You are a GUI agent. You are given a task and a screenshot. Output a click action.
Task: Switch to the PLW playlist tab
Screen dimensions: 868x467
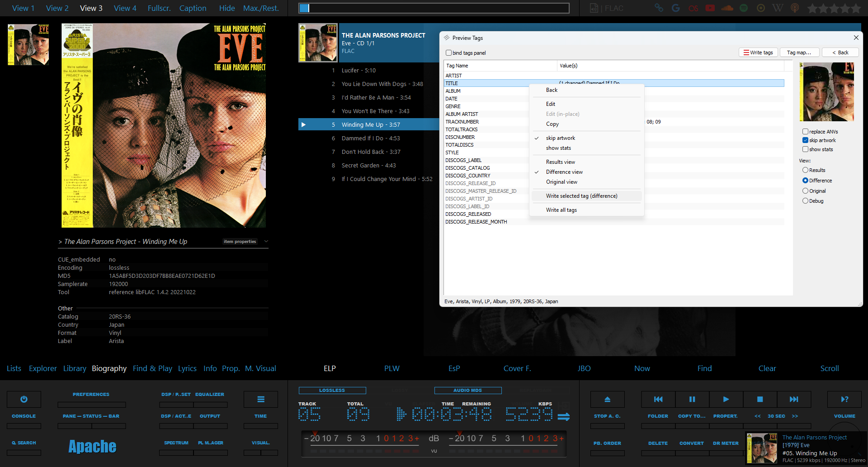pos(392,368)
